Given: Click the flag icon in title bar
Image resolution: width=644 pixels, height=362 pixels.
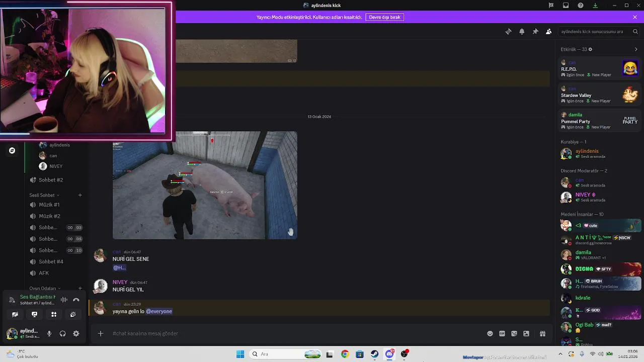Looking at the screenshot, I should coord(551,5).
